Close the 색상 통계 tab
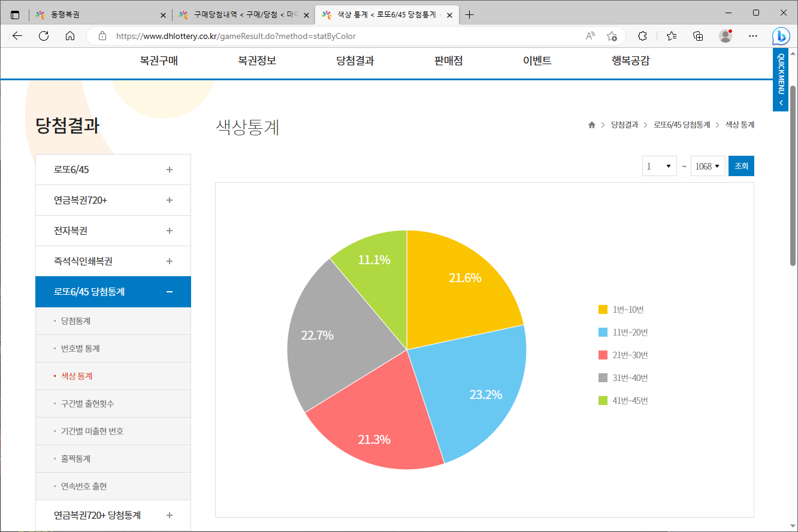798x532 pixels. [449, 15]
